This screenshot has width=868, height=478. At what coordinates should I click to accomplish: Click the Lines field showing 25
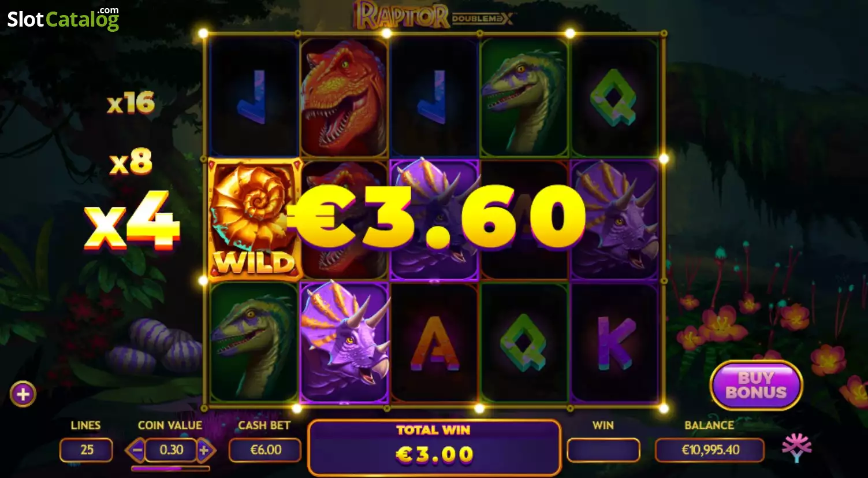click(86, 450)
